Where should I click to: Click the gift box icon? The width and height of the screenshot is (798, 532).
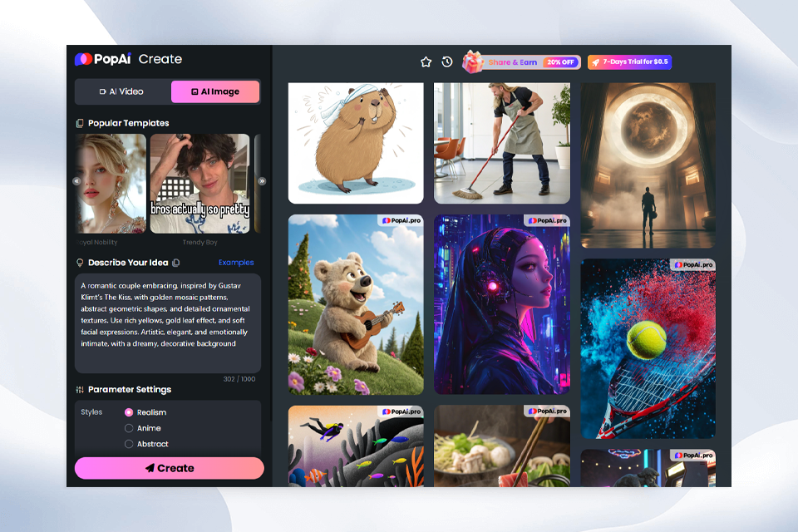point(473,62)
